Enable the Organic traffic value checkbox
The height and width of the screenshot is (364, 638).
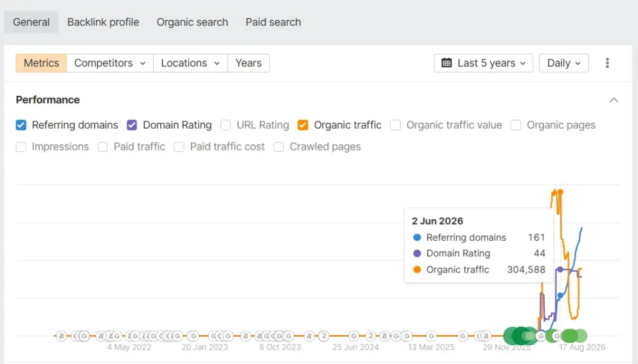coord(395,125)
